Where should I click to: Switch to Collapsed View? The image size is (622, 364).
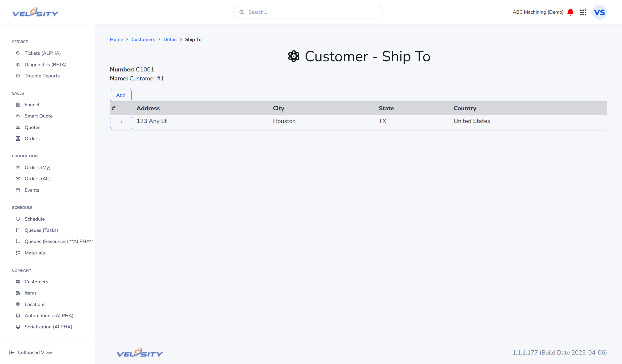[35, 352]
